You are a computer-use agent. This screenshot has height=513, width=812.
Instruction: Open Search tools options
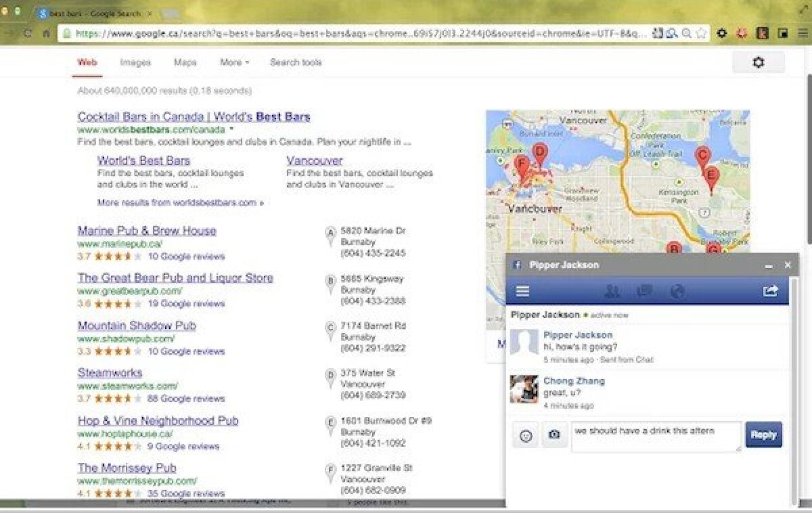click(x=296, y=62)
